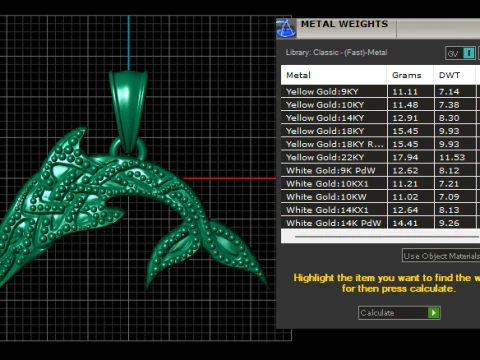This screenshot has height=360, width=480.
Task: Click the 12.91 grams value
Action: pos(405,118)
